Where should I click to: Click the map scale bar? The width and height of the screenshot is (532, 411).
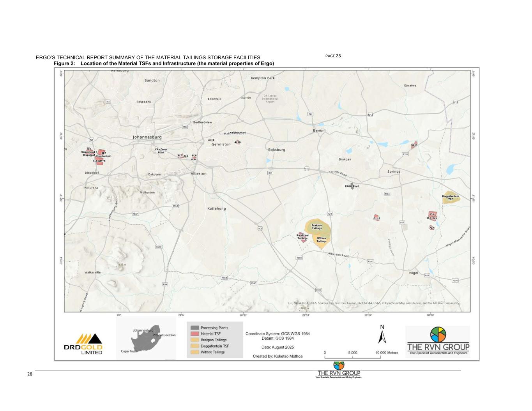(353, 356)
